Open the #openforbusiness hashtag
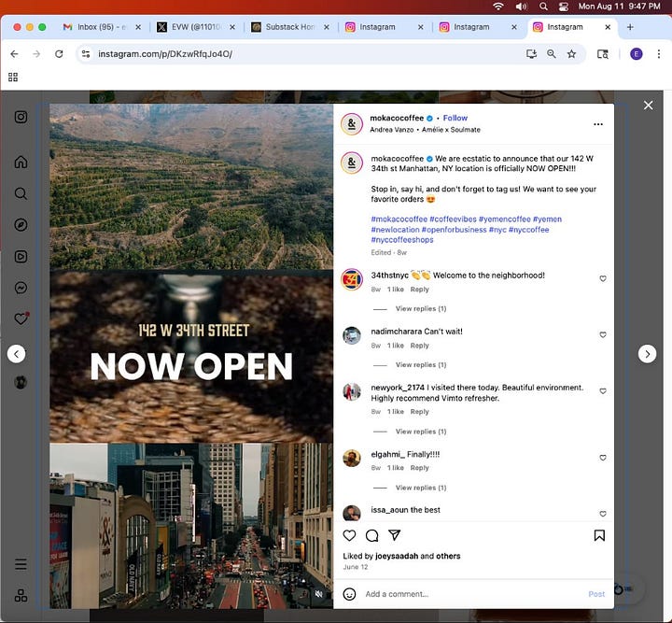This screenshot has height=623, width=672. tap(454, 230)
